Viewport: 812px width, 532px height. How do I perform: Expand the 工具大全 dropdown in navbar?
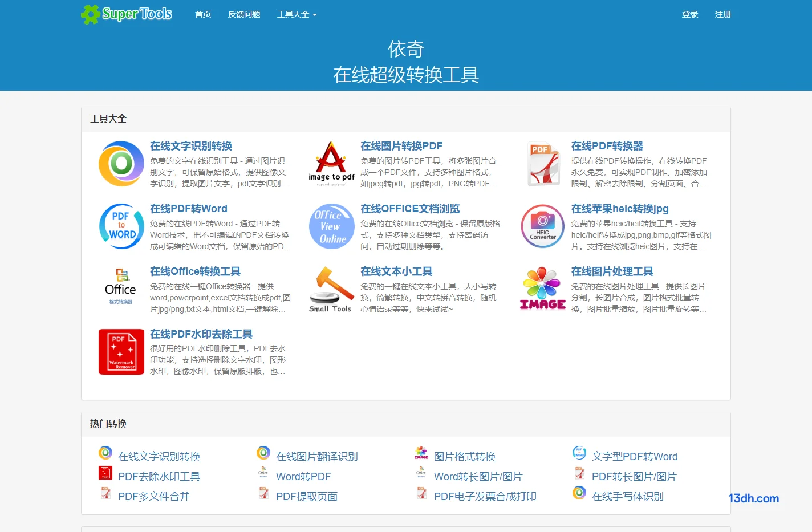click(297, 14)
